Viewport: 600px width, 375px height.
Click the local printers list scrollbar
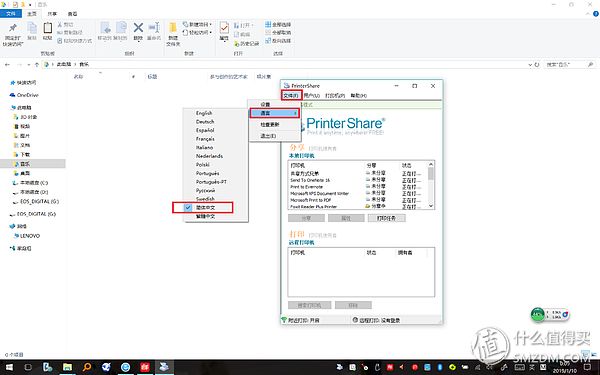click(x=431, y=185)
